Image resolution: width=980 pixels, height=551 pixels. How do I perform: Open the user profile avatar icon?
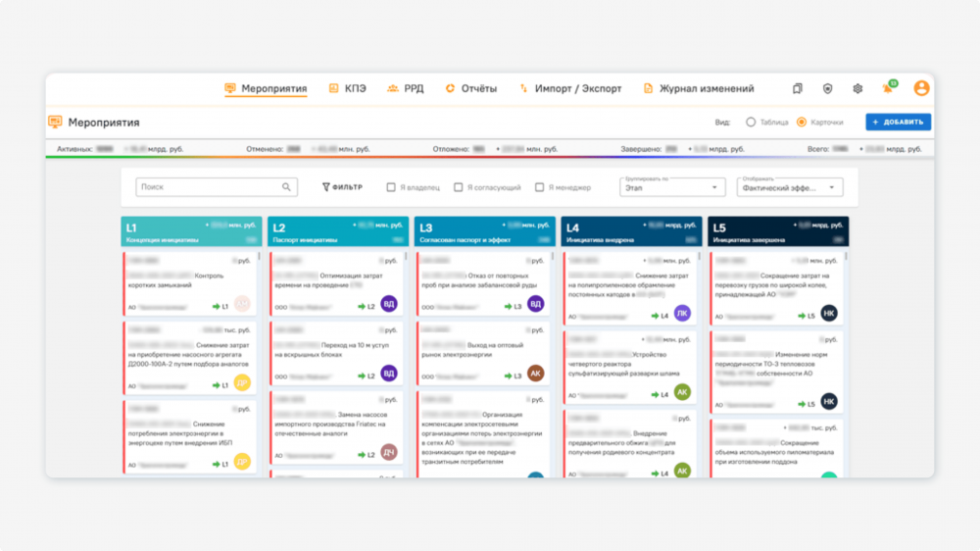pos(921,88)
